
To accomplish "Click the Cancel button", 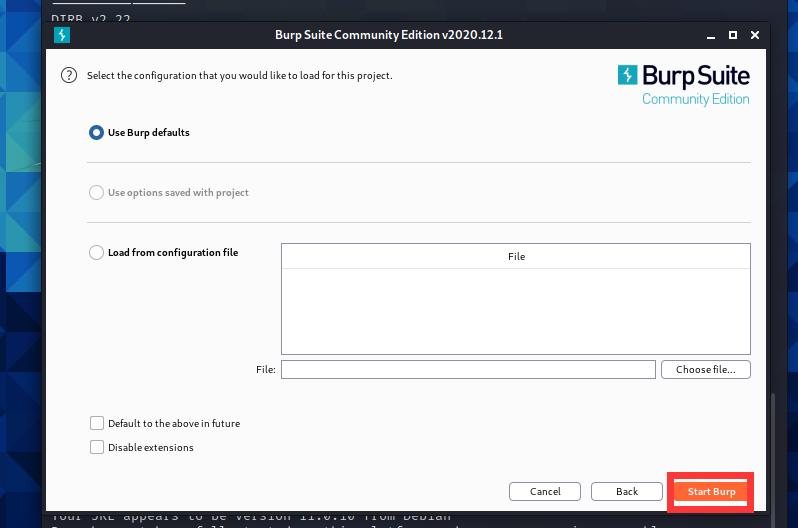I will [545, 491].
